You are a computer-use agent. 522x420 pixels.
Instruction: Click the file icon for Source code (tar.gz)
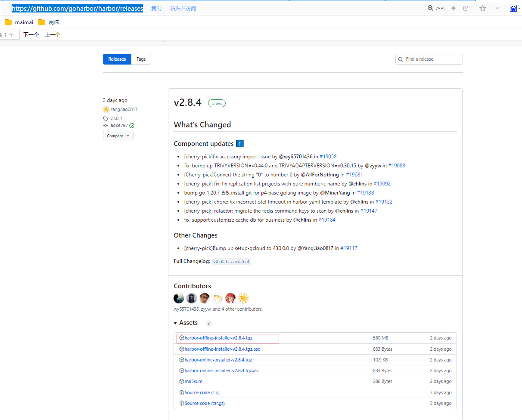coord(182,403)
